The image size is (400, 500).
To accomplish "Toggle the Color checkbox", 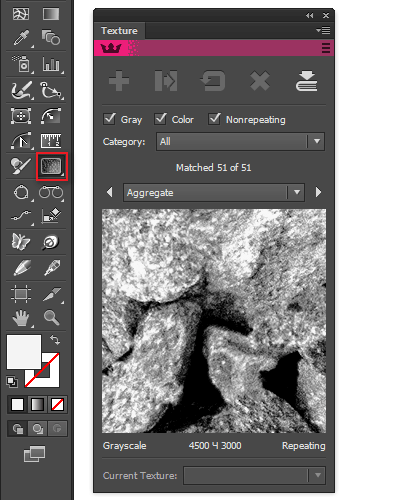I will click(x=160, y=119).
